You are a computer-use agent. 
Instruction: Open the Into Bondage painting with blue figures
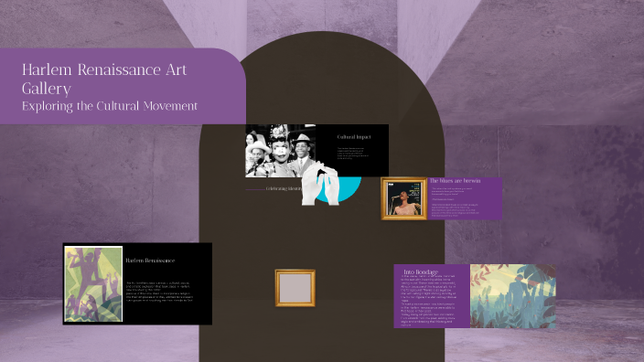[513, 296]
